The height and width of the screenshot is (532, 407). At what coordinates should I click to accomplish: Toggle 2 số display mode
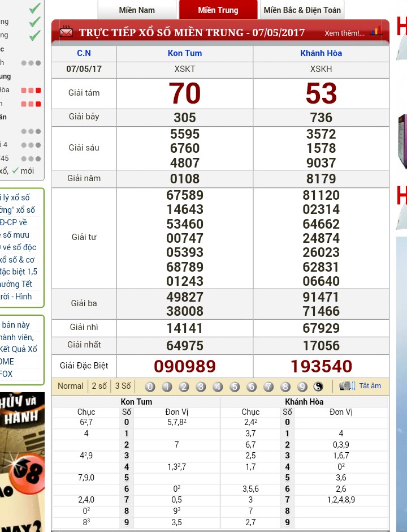[x=99, y=386]
